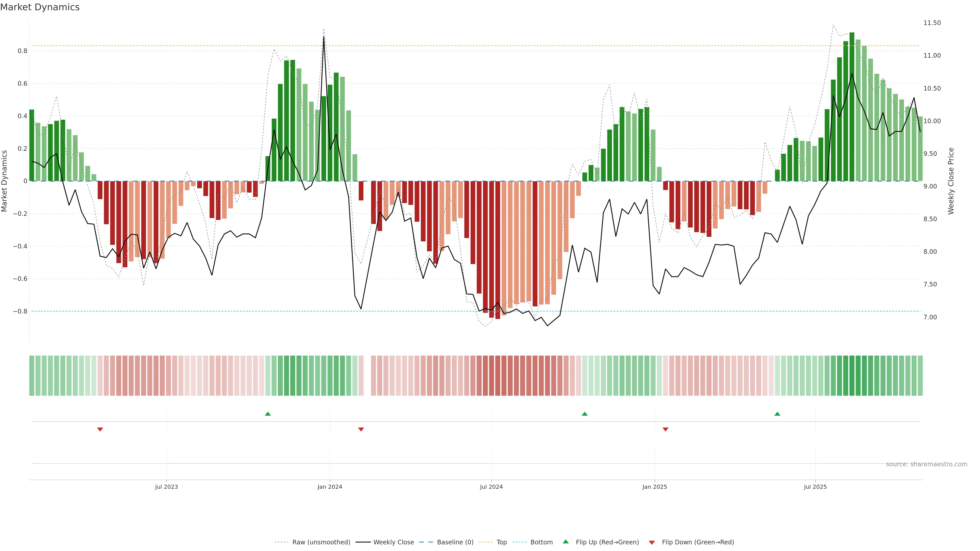Click the red flip-down triangle after Jan 2024
Image resolution: width=980 pixels, height=551 pixels.
click(x=361, y=429)
